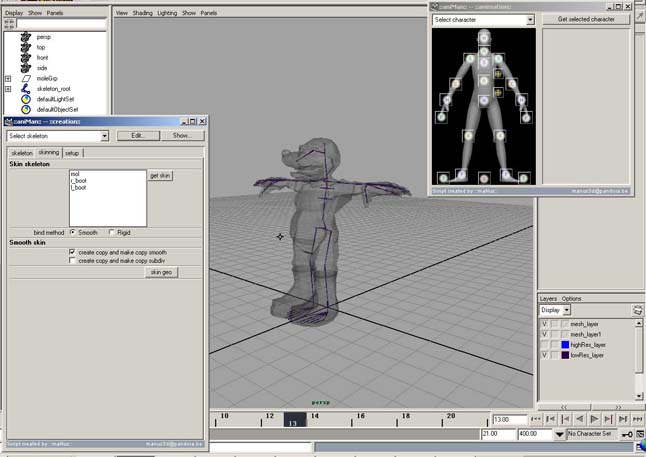
Task: Select the head control on the body diagram
Action: click(x=484, y=38)
